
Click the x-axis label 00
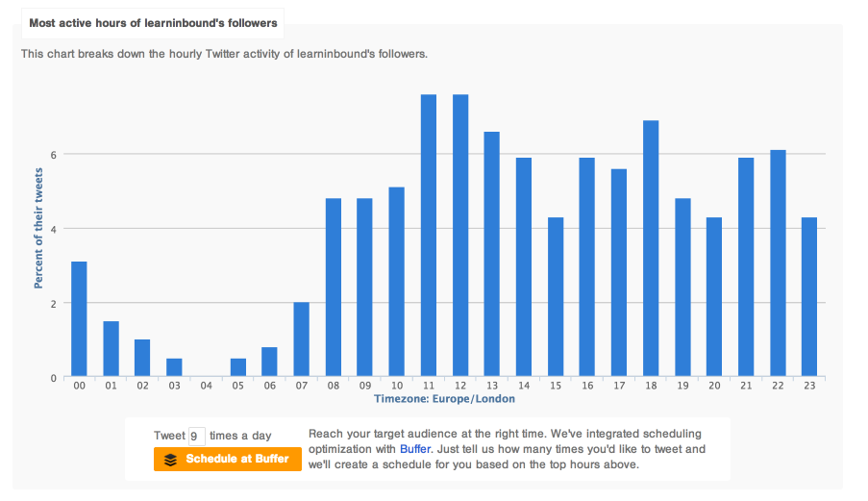pyautogui.click(x=79, y=386)
